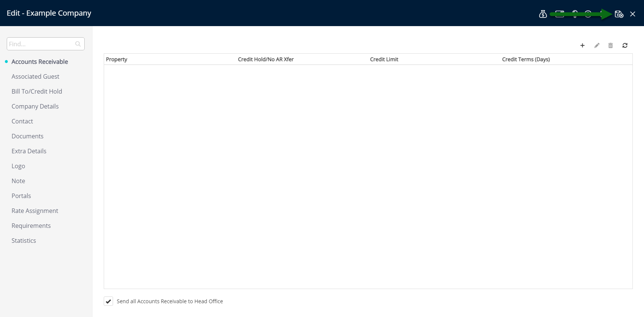Click the magnifier icon in Find box
Screen dimensions: 644x317
[x=78, y=44]
